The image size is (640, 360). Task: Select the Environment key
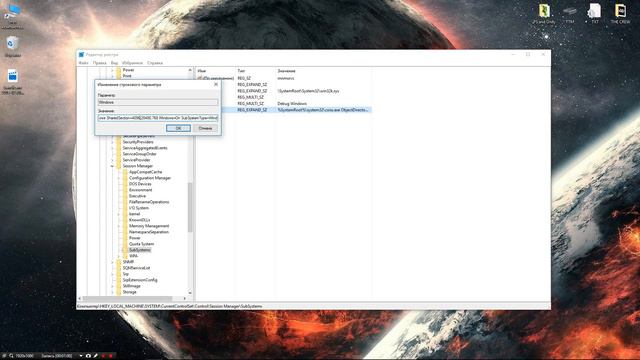click(140, 190)
